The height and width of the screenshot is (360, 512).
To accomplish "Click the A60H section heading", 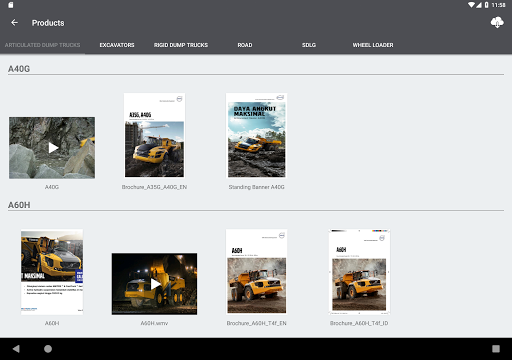I will (x=19, y=205).
